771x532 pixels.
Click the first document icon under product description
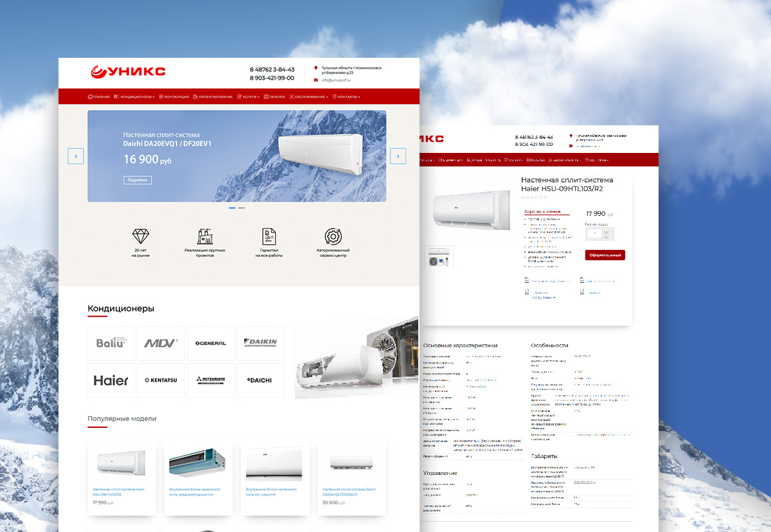coord(527,280)
